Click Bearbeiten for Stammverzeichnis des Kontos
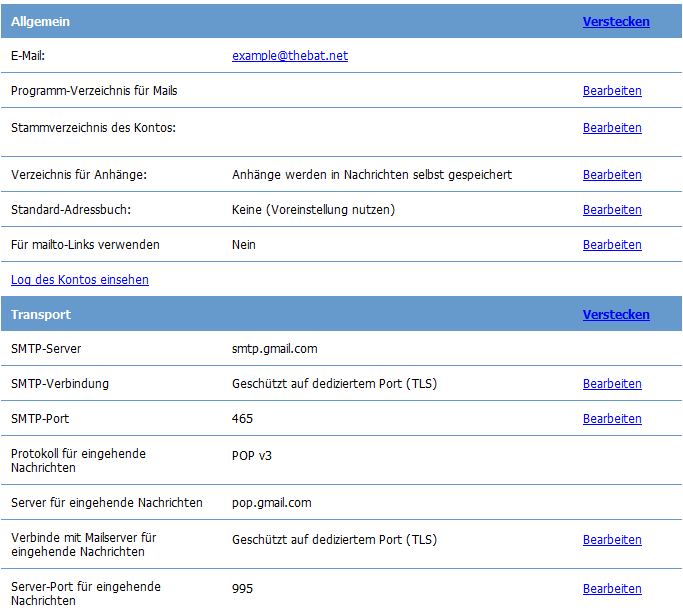Screen dimensions: 683x610 [x=612, y=128]
